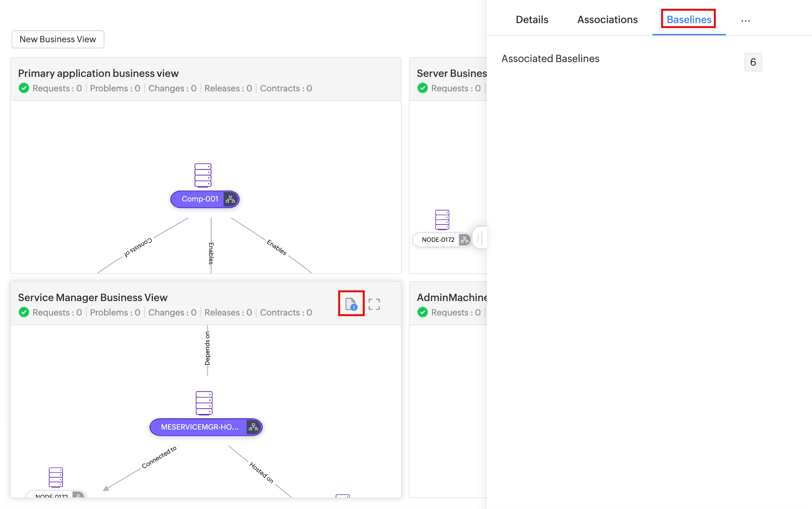Open business view details document icon
Viewport: 812px width, 509px height.
pyautogui.click(x=351, y=304)
